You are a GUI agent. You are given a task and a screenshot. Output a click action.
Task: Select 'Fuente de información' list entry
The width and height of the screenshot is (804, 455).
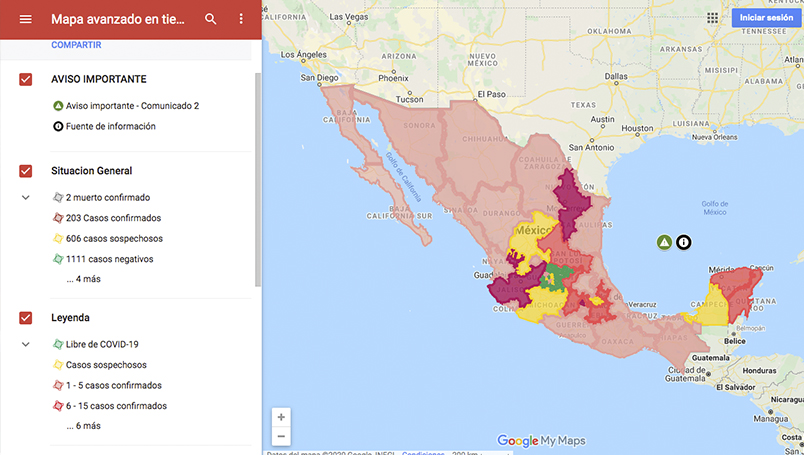(110, 127)
